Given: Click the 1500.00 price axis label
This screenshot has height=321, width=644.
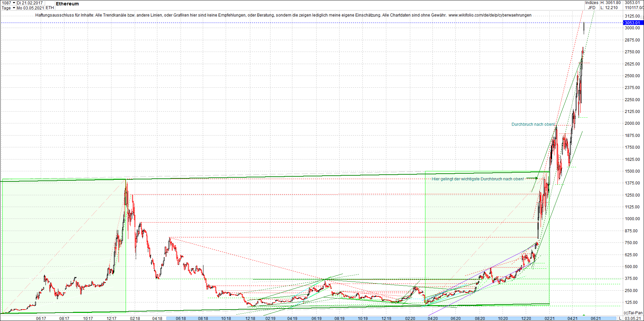Looking at the screenshot, I should (x=632, y=171).
